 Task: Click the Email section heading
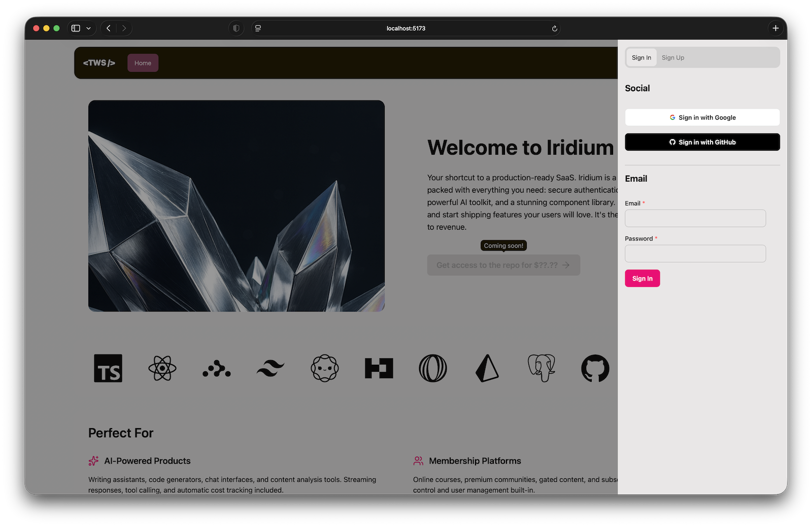636,179
